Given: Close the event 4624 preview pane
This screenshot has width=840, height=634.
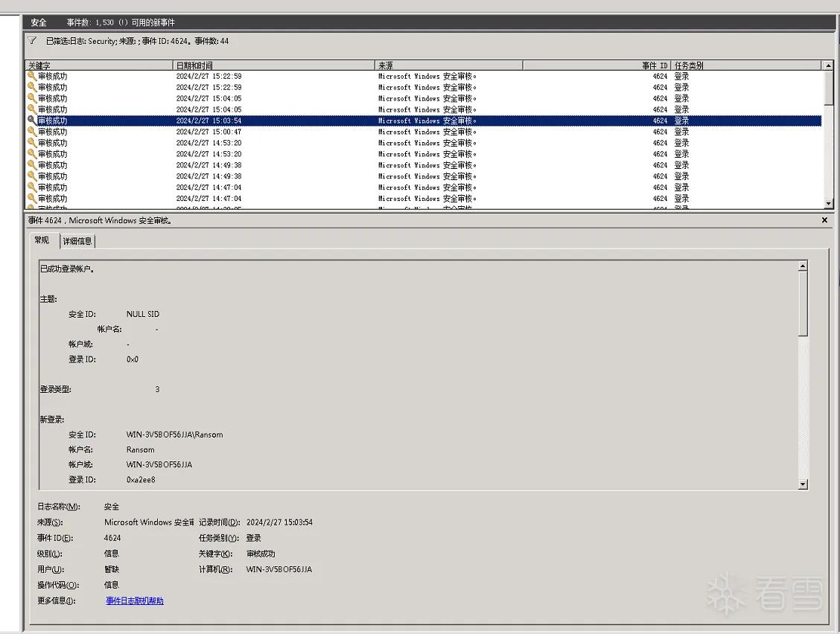Looking at the screenshot, I should coord(824,220).
